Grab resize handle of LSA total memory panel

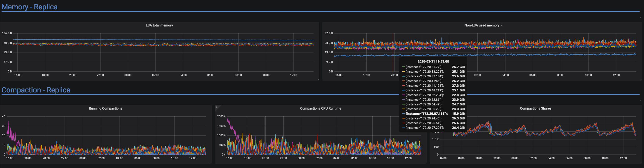point(318,79)
